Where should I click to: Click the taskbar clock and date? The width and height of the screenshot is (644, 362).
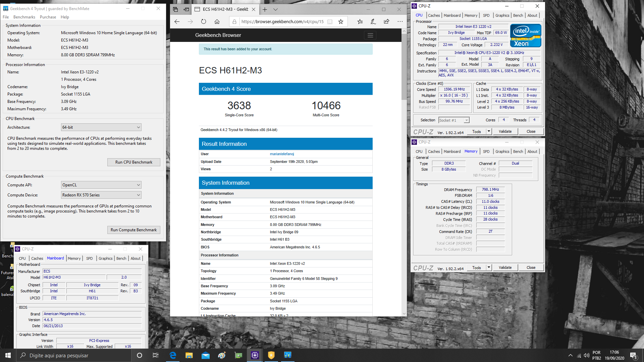click(x=614, y=355)
